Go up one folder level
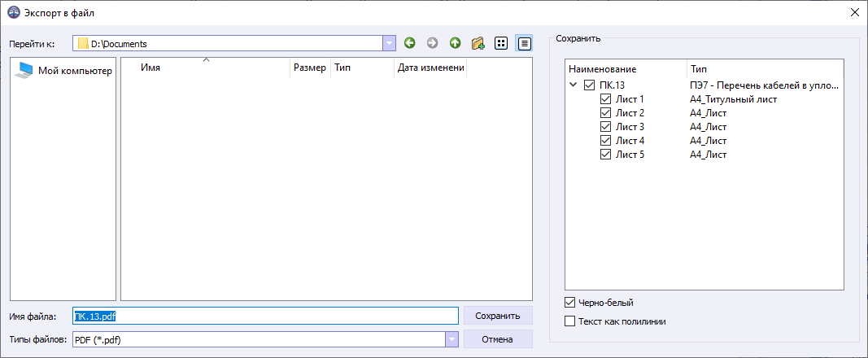Viewport: 868px width, 358px height. [x=455, y=43]
